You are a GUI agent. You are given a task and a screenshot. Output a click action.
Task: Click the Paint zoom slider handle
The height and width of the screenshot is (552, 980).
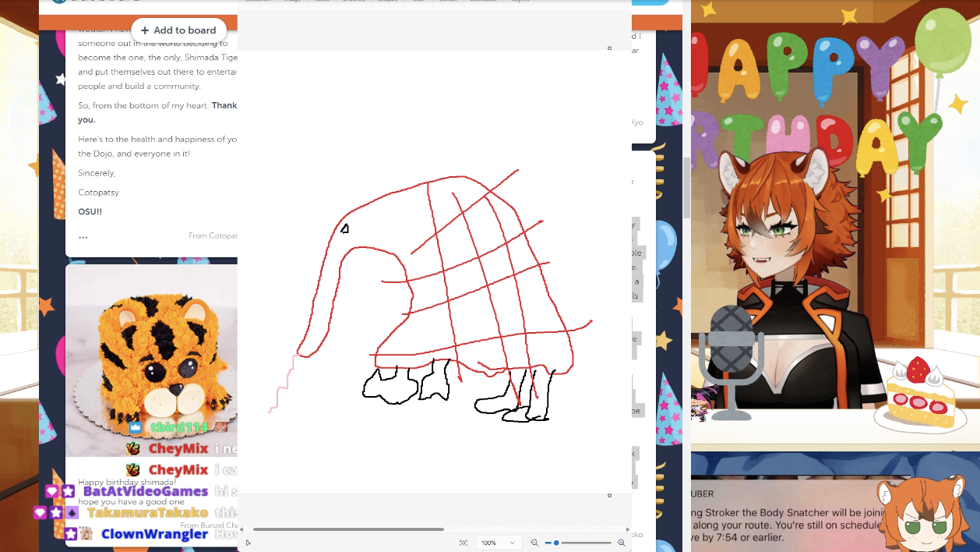point(556,543)
